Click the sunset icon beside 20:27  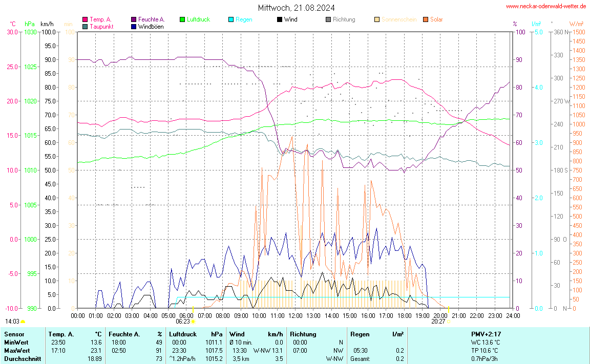[449, 322]
